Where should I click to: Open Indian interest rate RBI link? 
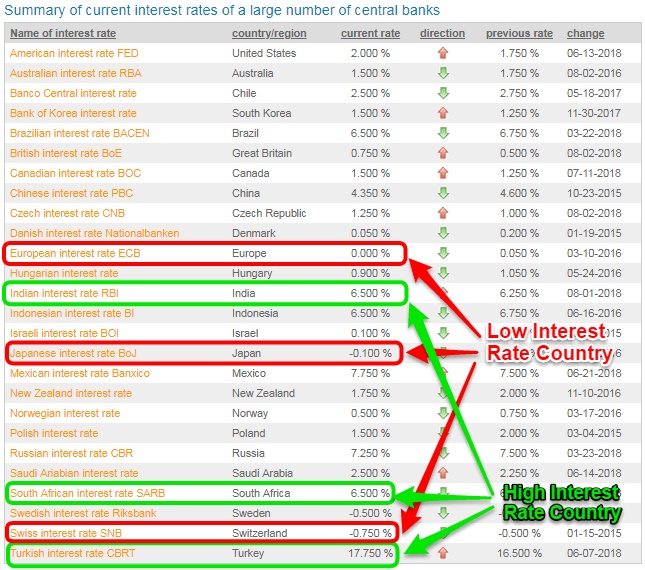[x=64, y=293]
